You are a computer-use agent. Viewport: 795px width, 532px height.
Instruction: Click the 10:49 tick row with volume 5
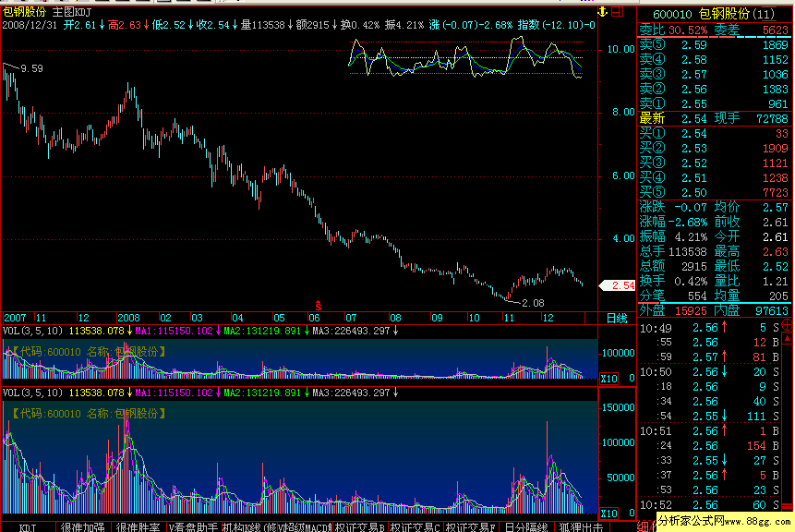pyautogui.click(x=709, y=328)
